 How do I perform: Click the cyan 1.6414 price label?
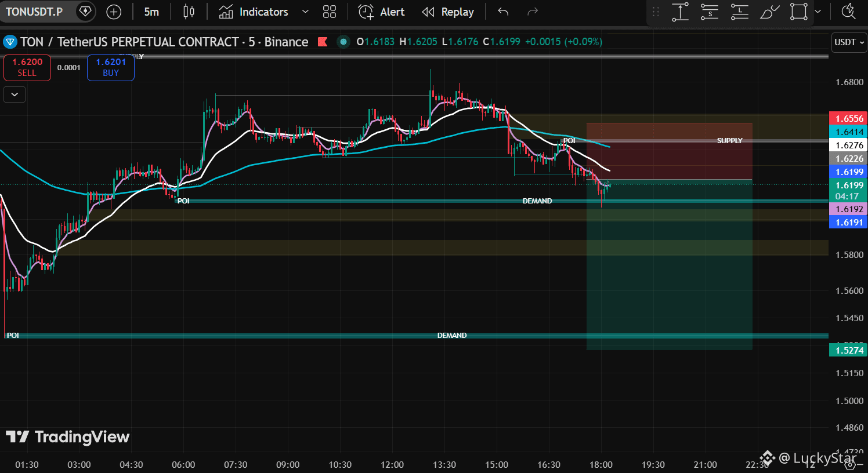click(x=848, y=132)
